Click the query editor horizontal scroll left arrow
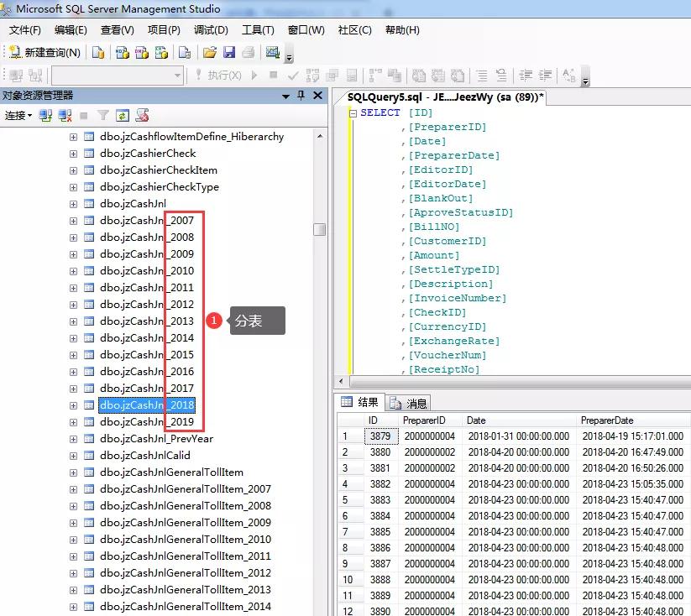 coord(341,381)
